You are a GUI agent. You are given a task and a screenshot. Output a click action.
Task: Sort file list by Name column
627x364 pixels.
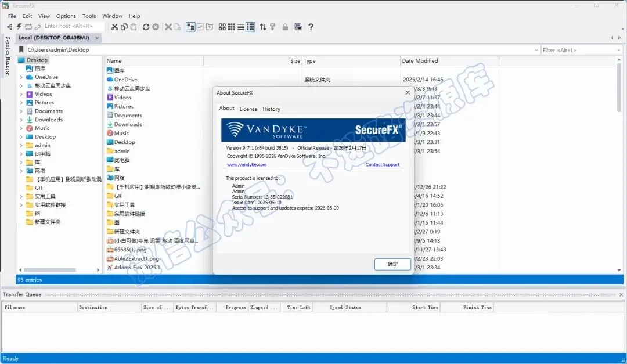[154, 61]
